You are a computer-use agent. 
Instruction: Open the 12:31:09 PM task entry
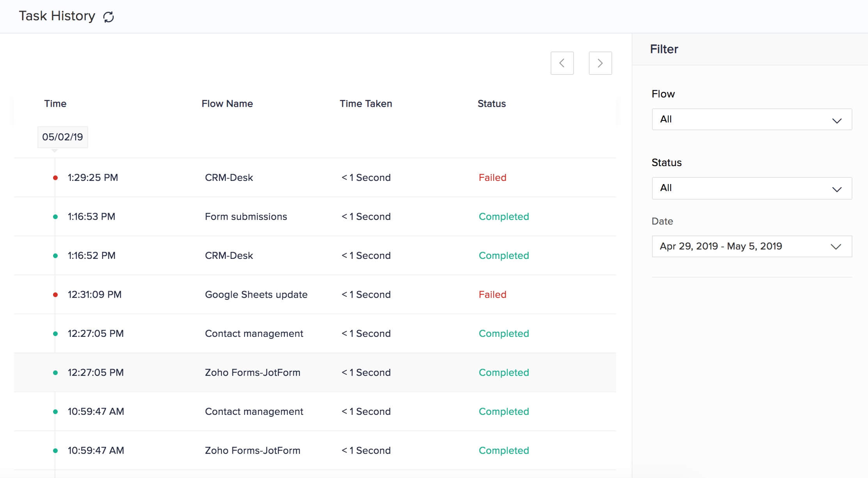tap(315, 294)
